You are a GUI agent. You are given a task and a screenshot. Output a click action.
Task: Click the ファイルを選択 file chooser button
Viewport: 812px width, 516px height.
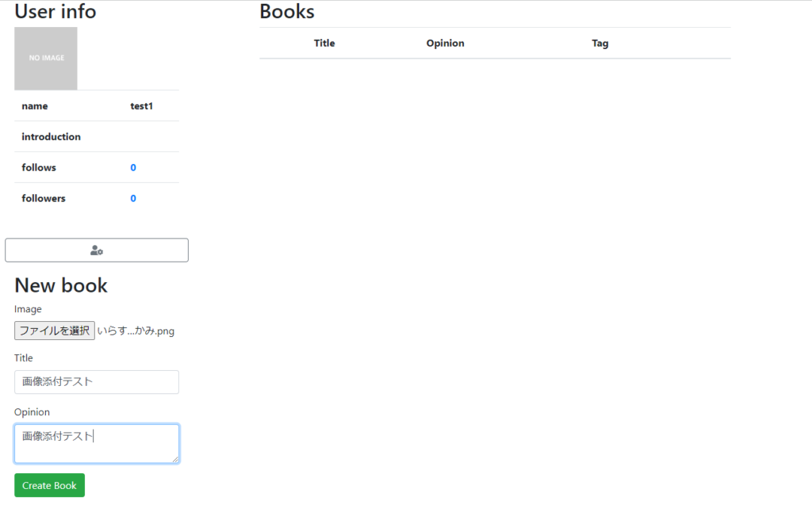point(55,331)
